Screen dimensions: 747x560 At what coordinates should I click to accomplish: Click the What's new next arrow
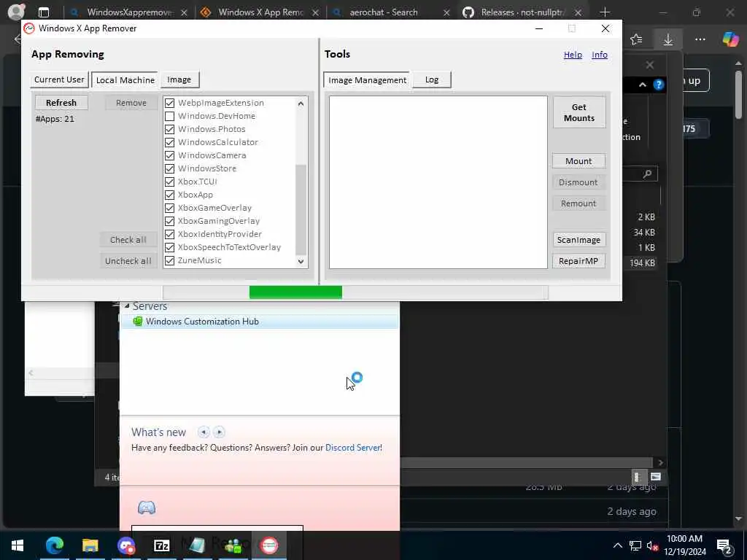click(x=219, y=432)
